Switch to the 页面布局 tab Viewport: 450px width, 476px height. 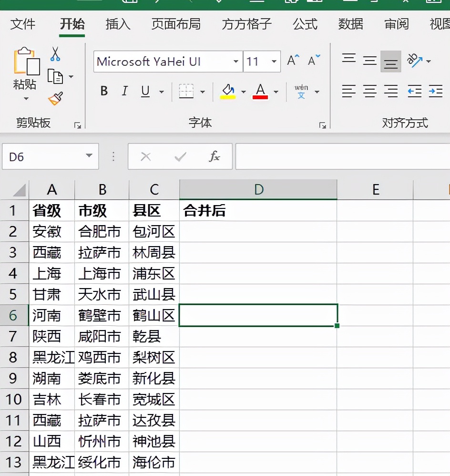(x=176, y=24)
